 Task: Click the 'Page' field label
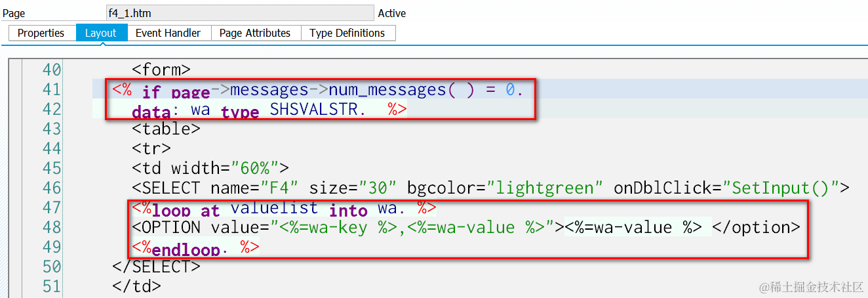tap(14, 13)
